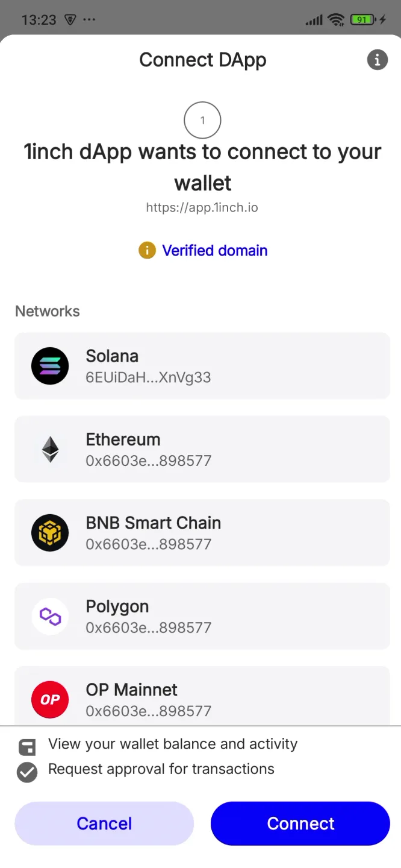Click the wallet balance permission icon
401x868 pixels.
pyautogui.click(x=26, y=747)
